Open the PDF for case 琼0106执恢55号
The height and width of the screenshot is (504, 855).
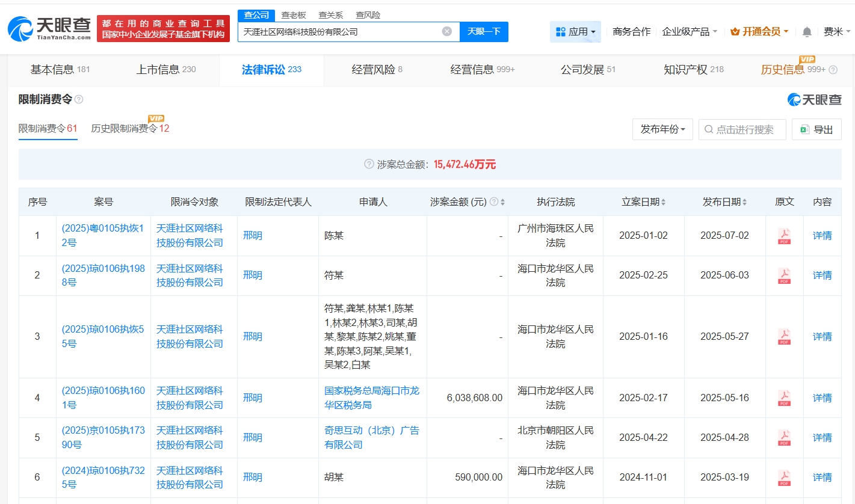click(785, 337)
